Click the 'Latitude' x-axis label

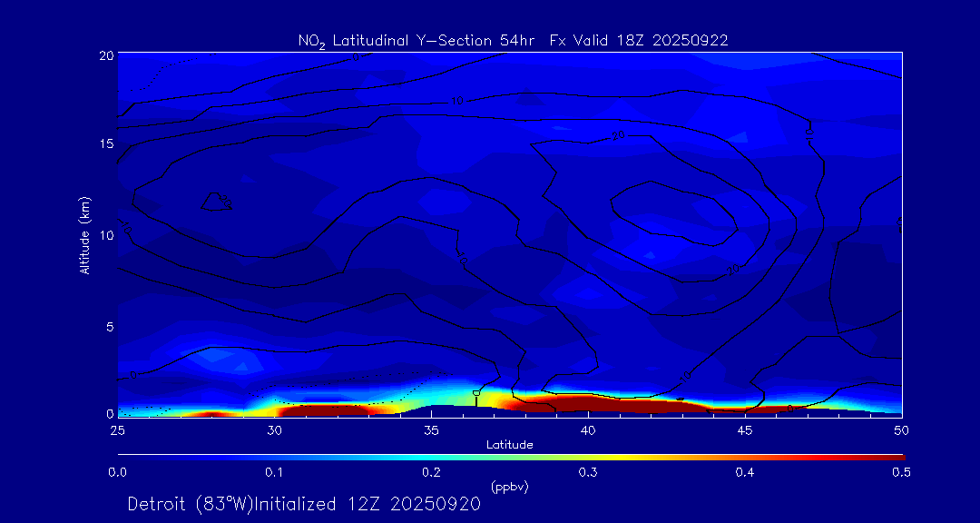click(509, 445)
